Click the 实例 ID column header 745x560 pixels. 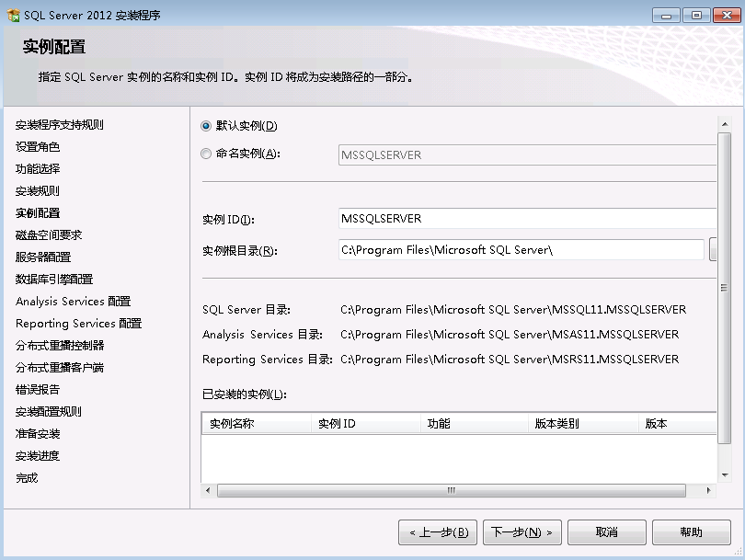366,423
